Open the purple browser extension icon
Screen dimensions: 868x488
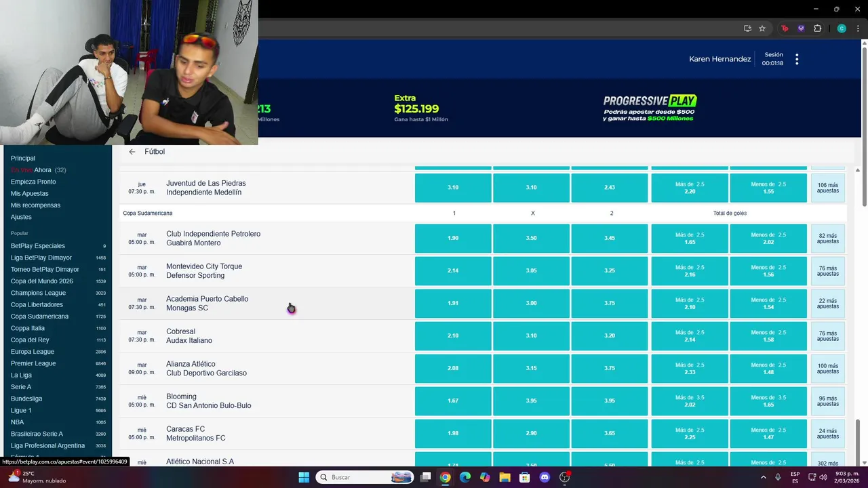(801, 28)
